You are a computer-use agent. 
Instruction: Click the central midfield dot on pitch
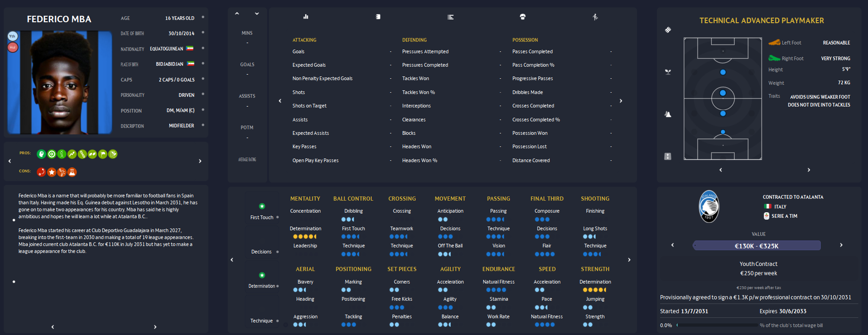[723, 93]
